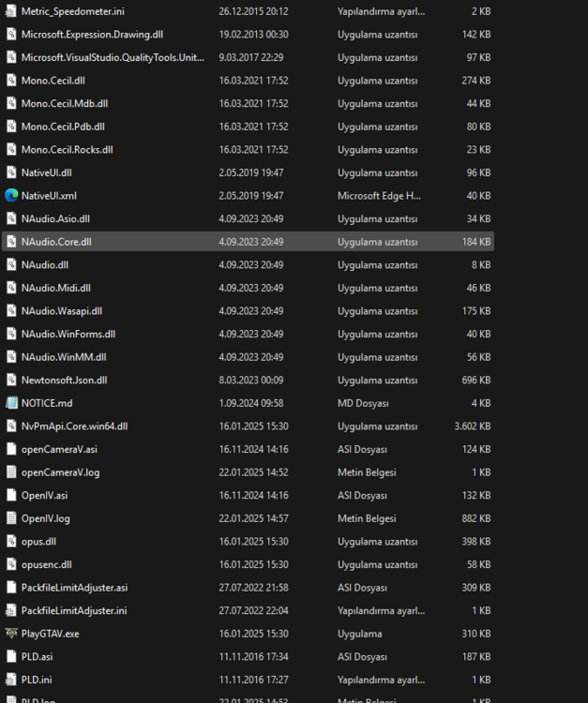
Task: Click 'Uygulama' type of PlayGTAV.exe
Action: pos(360,634)
